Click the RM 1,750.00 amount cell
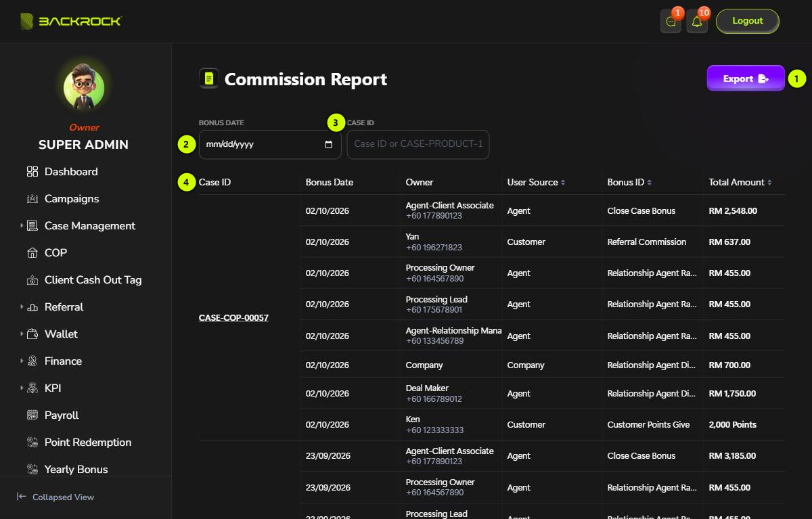812x519 pixels. [732, 393]
